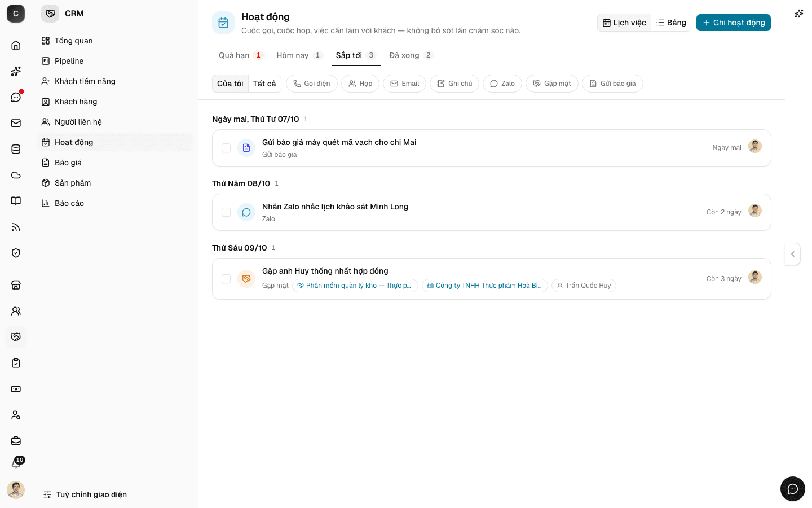Filter activities by Zalo
The height and width of the screenshot is (508, 812).
[x=502, y=84]
